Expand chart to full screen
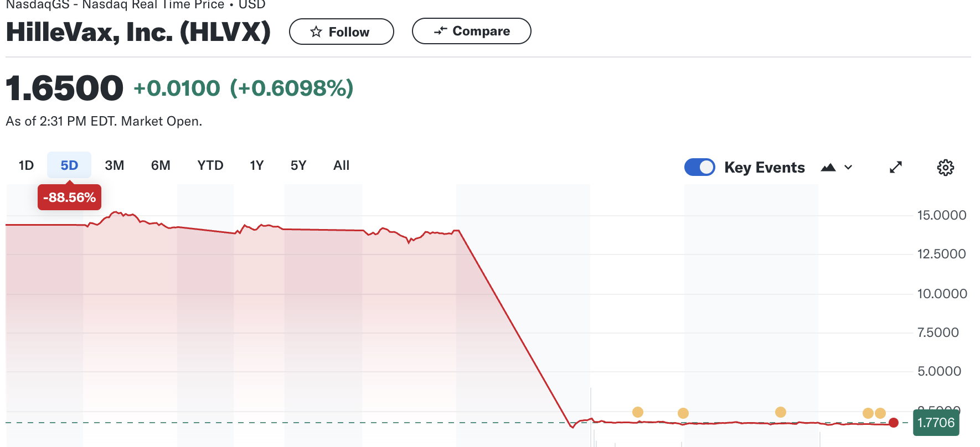This screenshot has height=447, width=980. (x=896, y=167)
